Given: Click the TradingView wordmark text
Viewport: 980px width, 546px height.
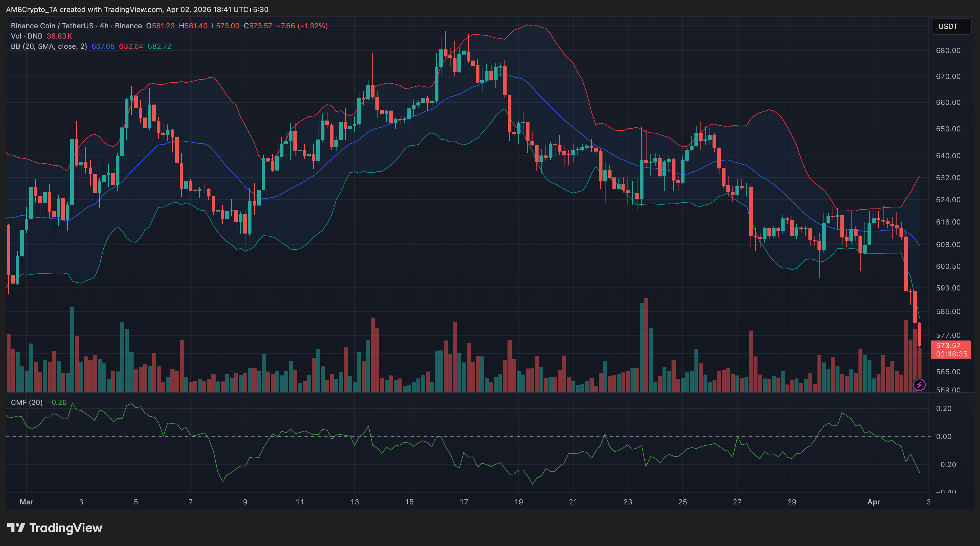Looking at the screenshot, I should click(x=66, y=528).
